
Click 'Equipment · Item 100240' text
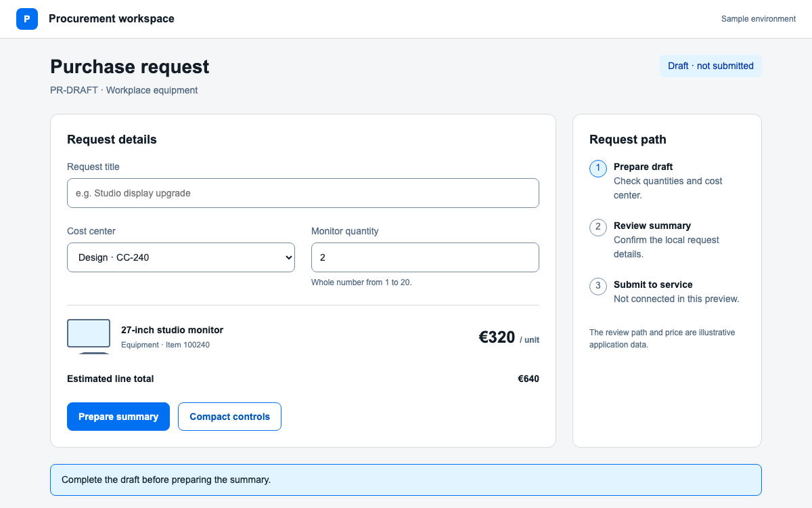(165, 345)
